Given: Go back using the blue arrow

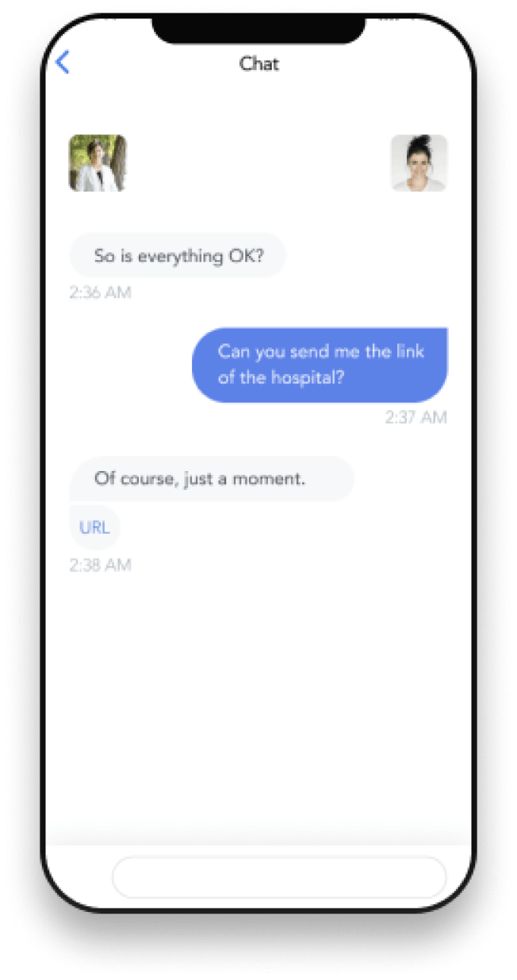Looking at the screenshot, I should (x=63, y=62).
